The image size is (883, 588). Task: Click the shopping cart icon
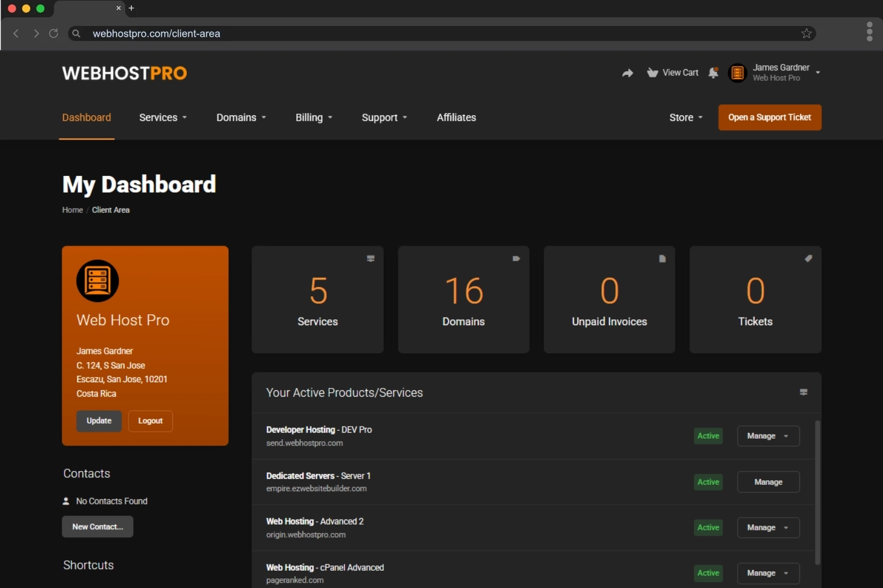point(652,73)
